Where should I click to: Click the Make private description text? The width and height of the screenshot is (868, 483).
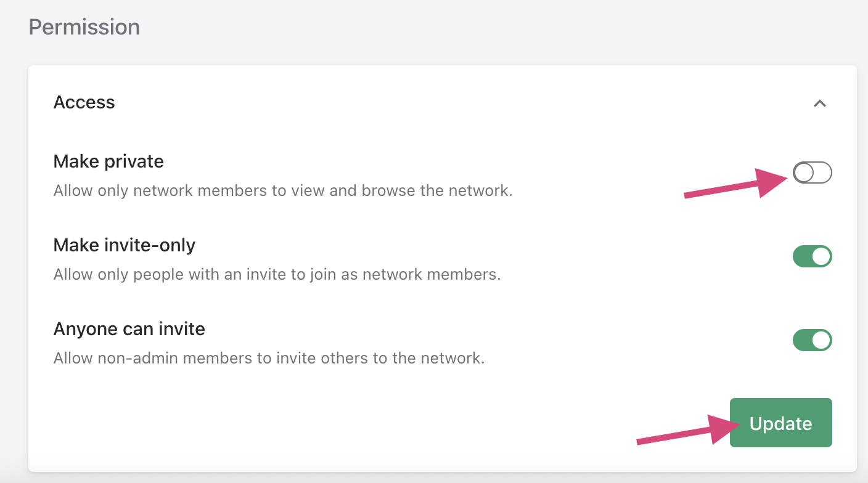(x=283, y=190)
